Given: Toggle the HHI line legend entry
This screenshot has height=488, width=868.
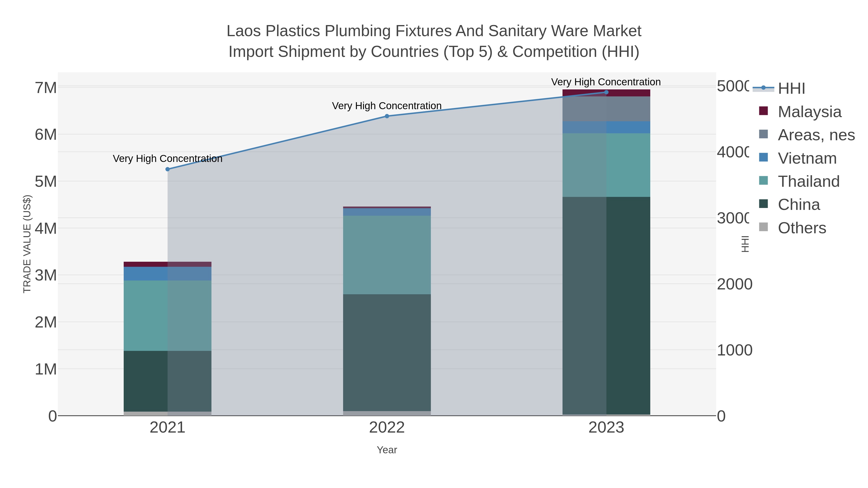Looking at the screenshot, I should pos(779,88).
